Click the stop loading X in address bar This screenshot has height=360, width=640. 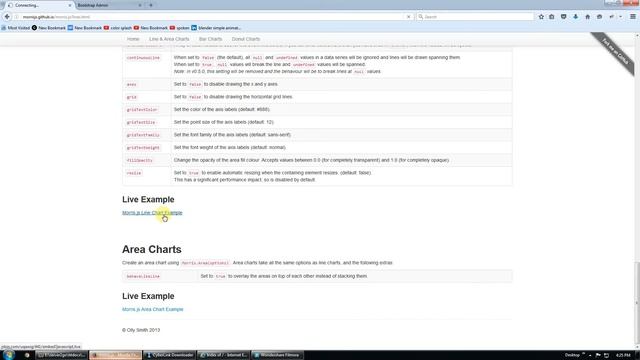click(409, 17)
